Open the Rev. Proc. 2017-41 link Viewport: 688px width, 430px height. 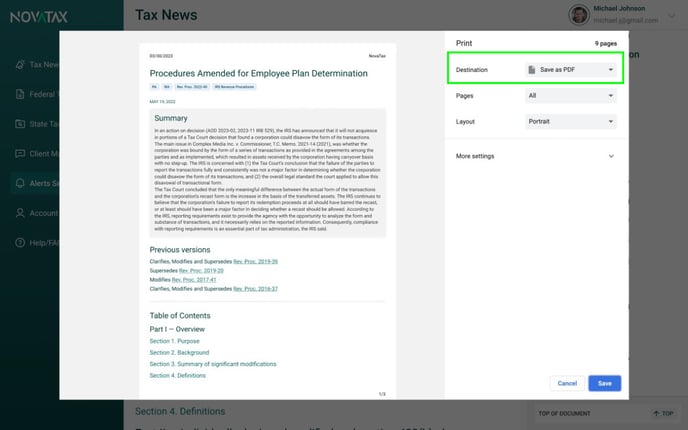(194, 280)
